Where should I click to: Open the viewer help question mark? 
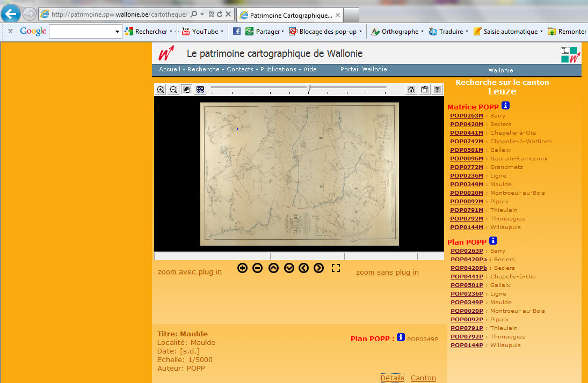438,90
